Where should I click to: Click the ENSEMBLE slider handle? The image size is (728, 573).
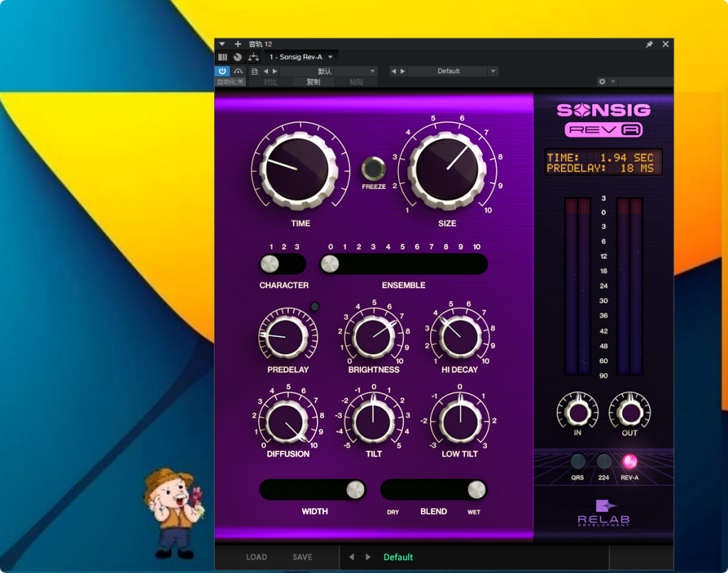pos(330,264)
